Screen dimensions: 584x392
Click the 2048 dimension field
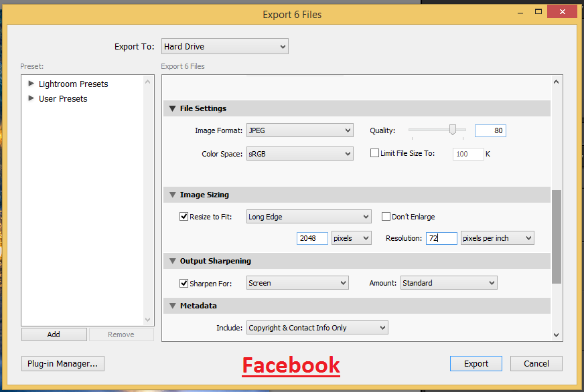click(312, 238)
